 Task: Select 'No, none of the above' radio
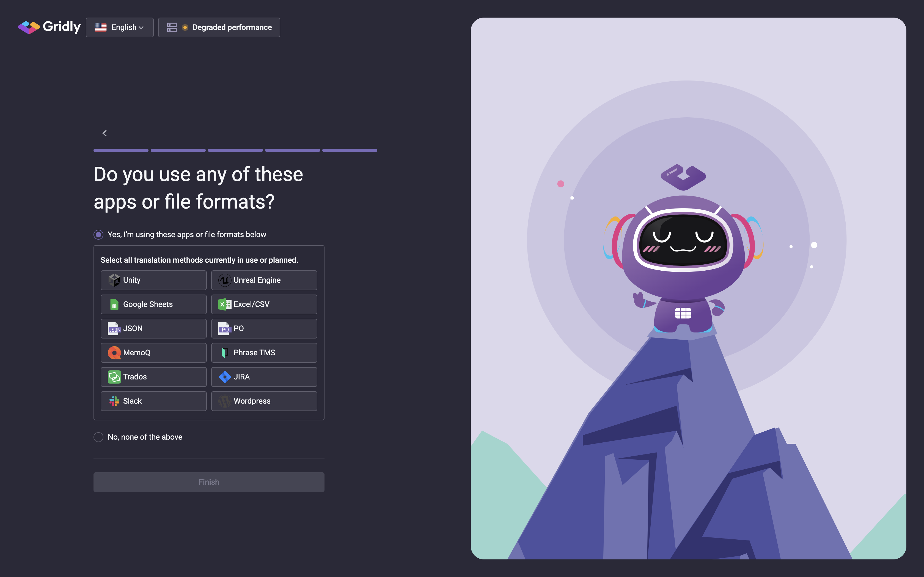[98, 437]
